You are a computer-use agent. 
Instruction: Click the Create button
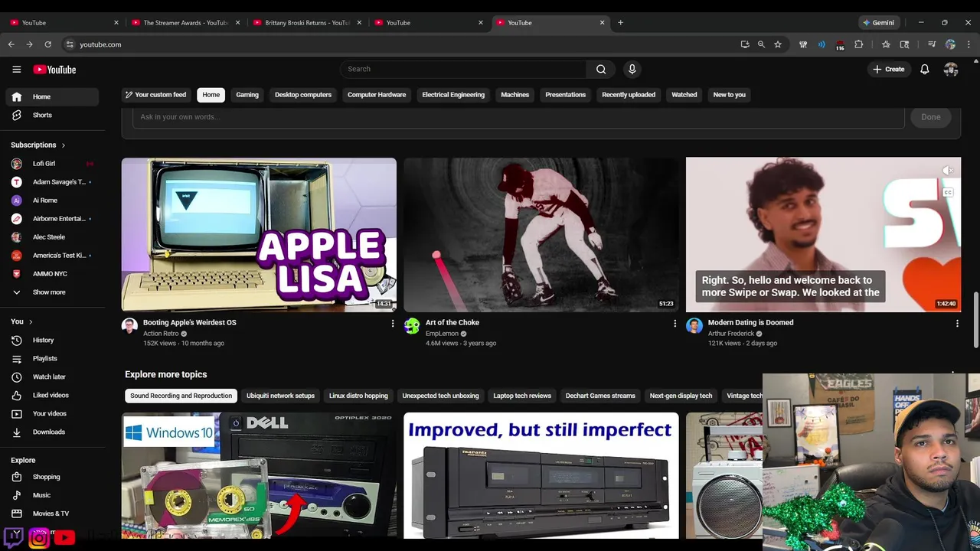(x=888, y=69)
